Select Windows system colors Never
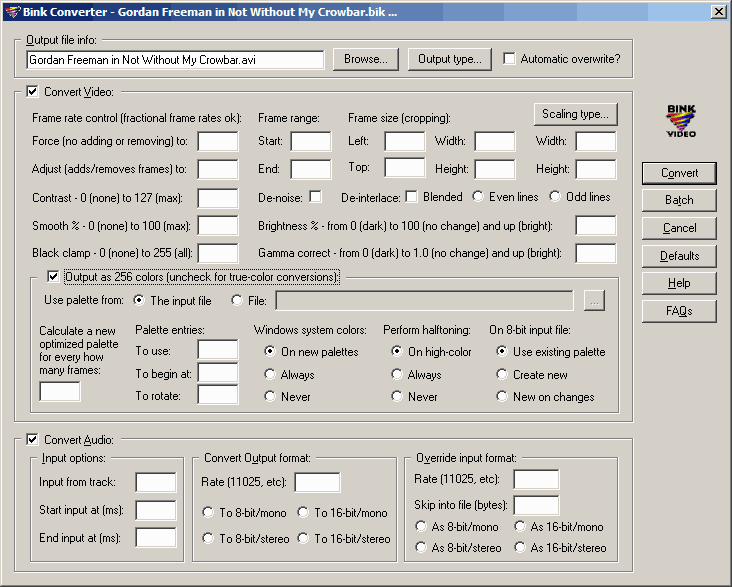The width and height of the screenshot is (732, 587). 270,396
